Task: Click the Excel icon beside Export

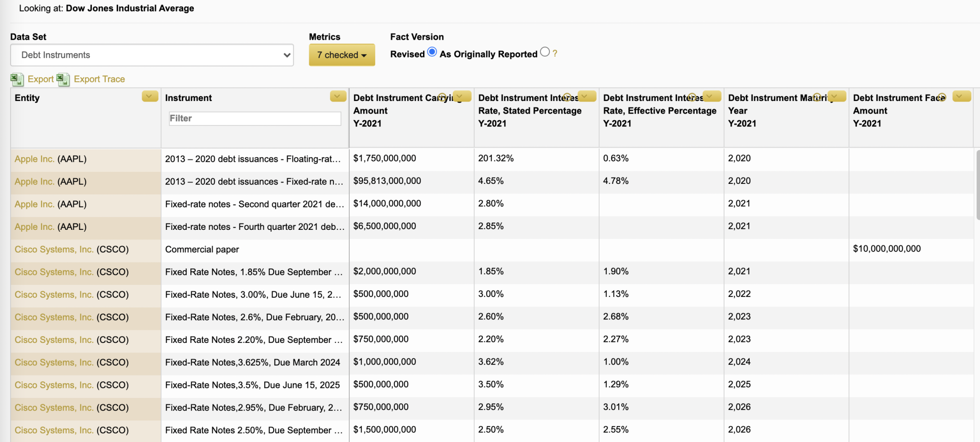Action: point(17,79)
